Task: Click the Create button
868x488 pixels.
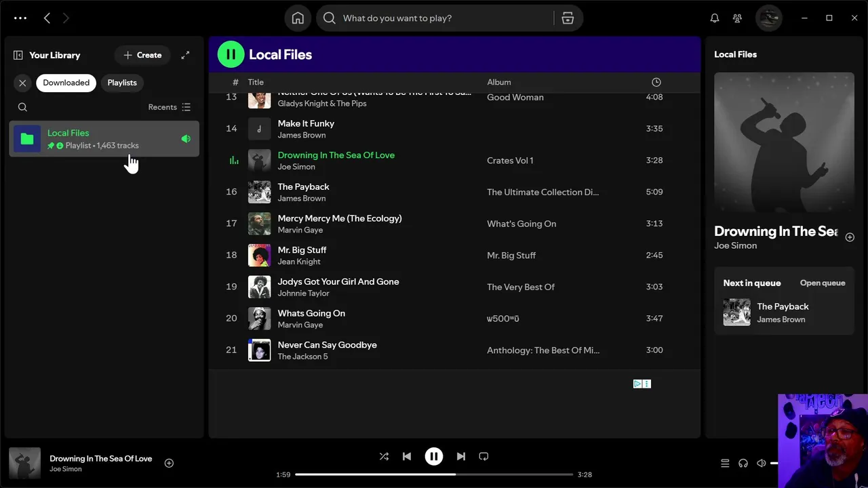Action: coord(142,55)
